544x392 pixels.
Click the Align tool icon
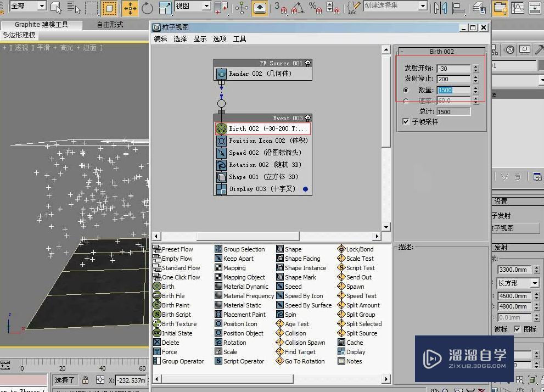coord(458,8)
